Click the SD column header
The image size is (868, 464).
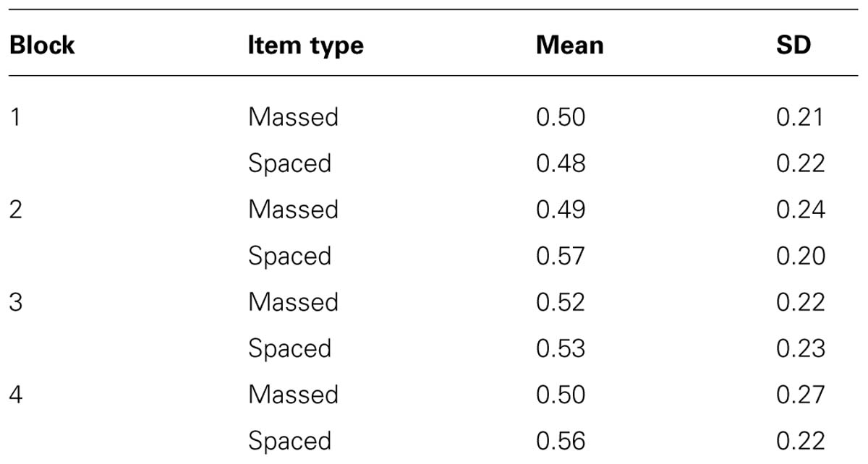click(x=793, y=46)
